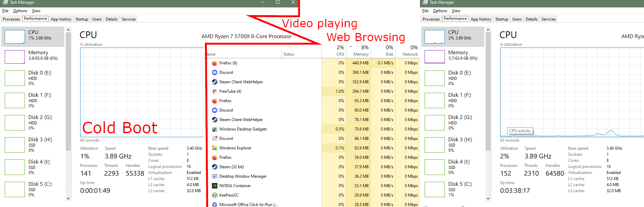The width and height of the screenshot is (644, 207).
Task: Open the Details tab in the right Task Manager
Action: coord(531,19)
